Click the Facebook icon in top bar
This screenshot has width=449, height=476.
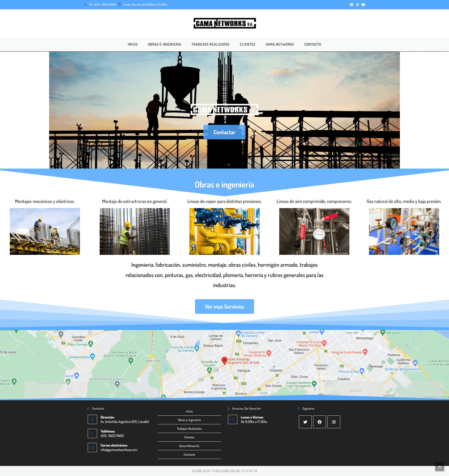click(351, 4)
